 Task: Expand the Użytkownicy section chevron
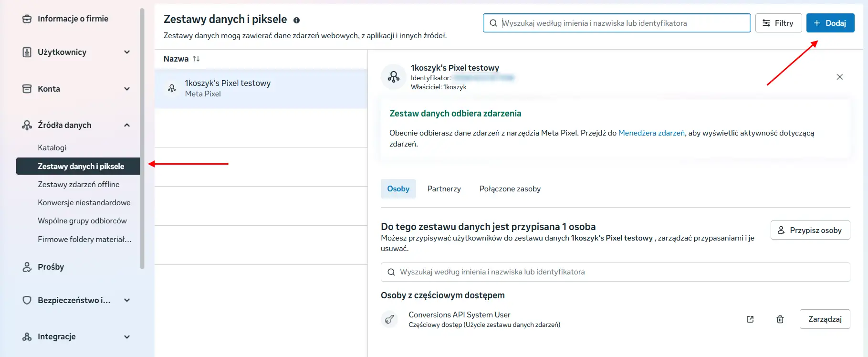click(127, 52)
